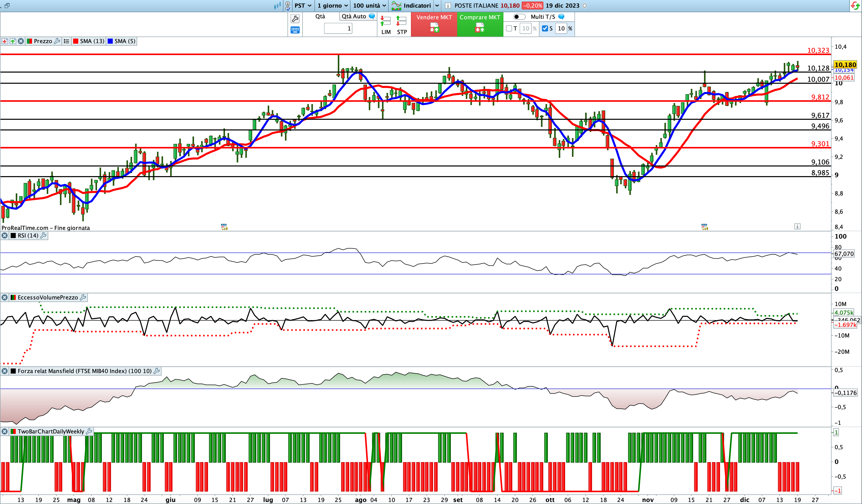Select the 10,128 horizontal line label
Viewport: 862px width, 504px height.
point(818,68)
